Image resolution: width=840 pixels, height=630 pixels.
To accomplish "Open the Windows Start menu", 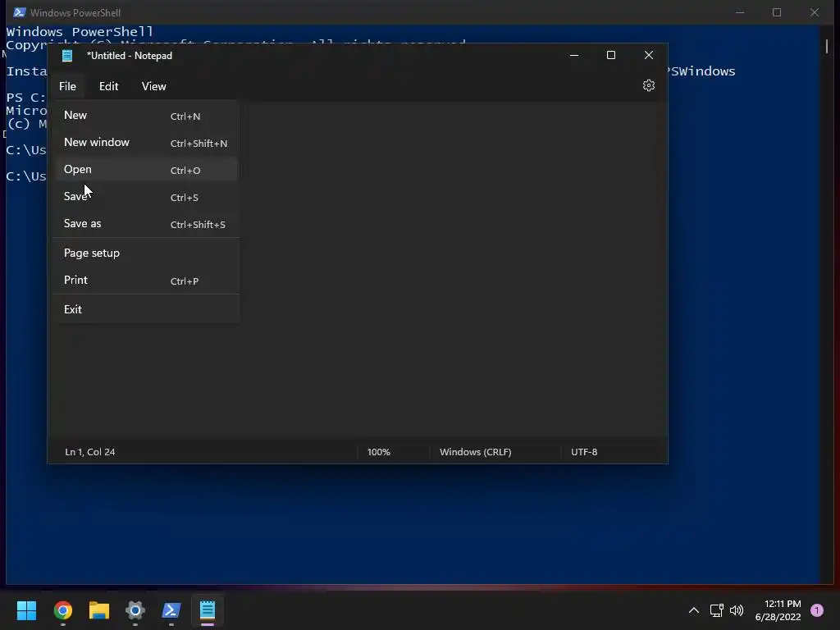I will coord(26,610).
